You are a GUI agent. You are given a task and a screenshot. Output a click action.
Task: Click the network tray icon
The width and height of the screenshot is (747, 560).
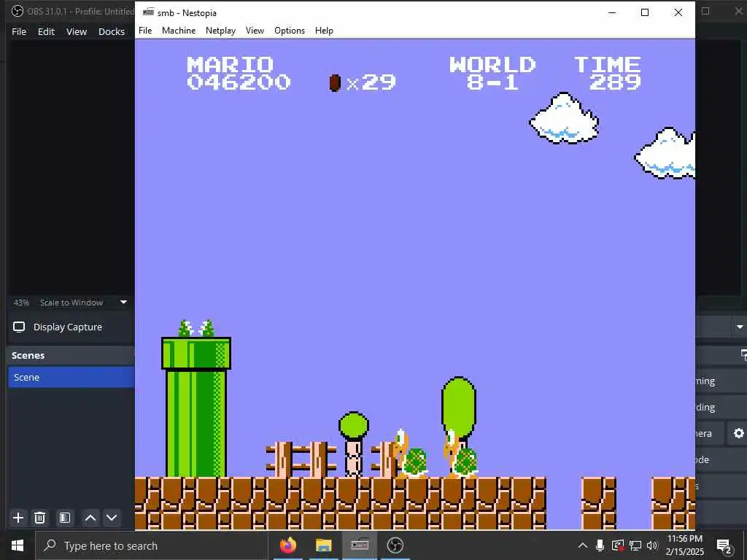click(x=635, y=545)
